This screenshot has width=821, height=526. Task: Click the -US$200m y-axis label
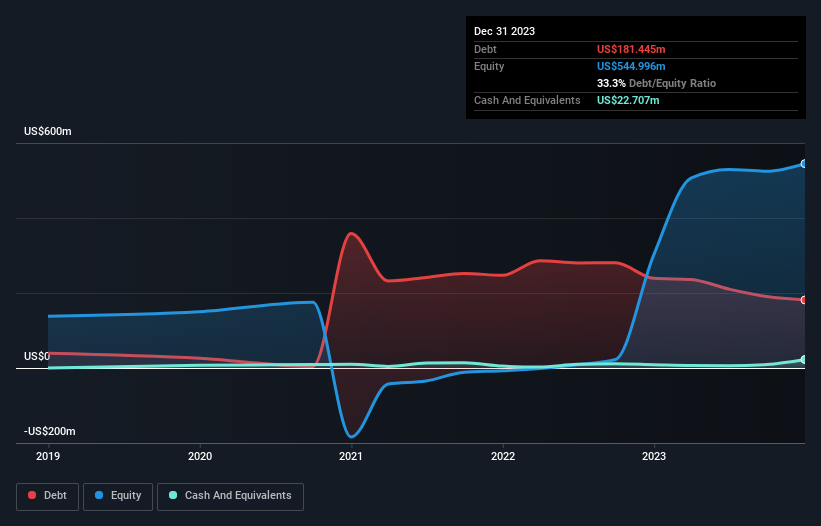click(50, 431)
